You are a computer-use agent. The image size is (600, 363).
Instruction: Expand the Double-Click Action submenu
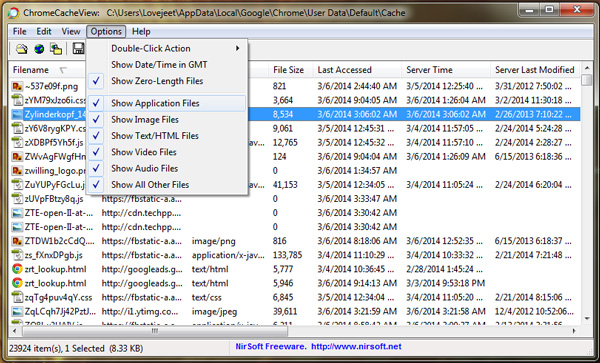point(167,49)
